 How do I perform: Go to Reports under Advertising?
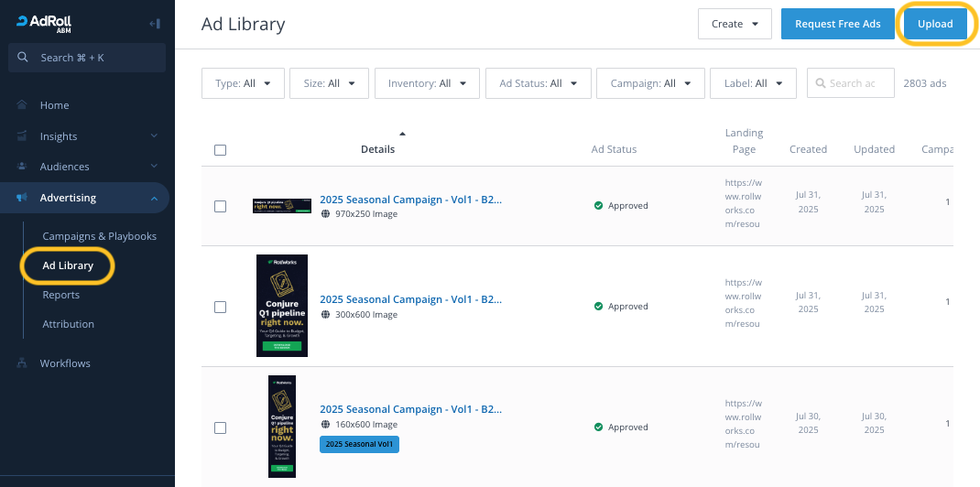click(x=60, y=295)
